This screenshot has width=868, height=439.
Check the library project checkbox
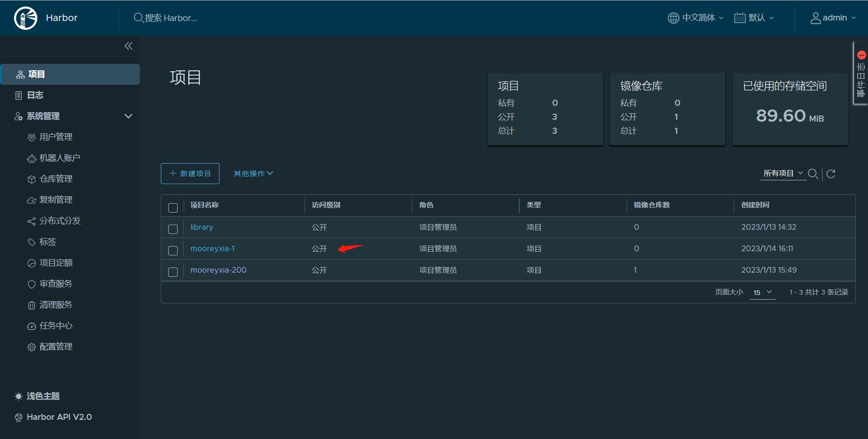[x=173, y=229]
